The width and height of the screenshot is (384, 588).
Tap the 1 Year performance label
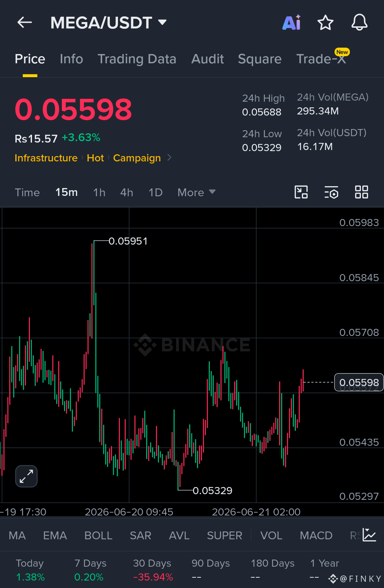pos(325,563)
